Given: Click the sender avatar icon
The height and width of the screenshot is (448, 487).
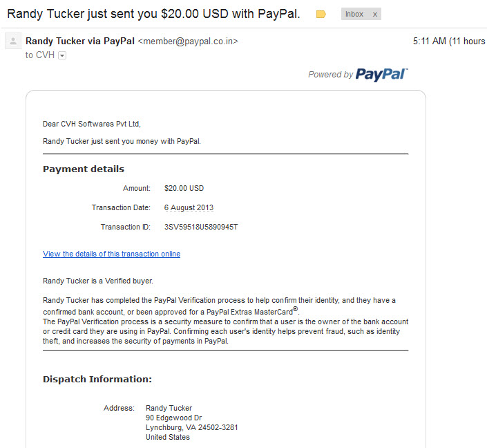Looking at the screenshot, I should point(13,41).
